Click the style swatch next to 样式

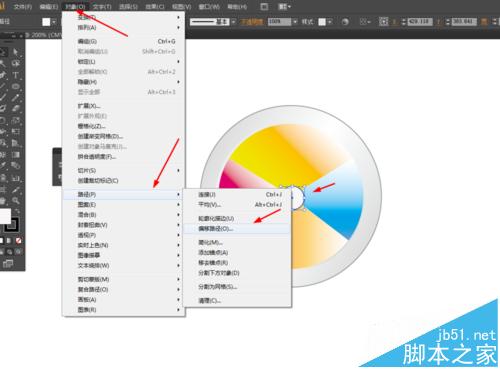(x=322, y=22)
